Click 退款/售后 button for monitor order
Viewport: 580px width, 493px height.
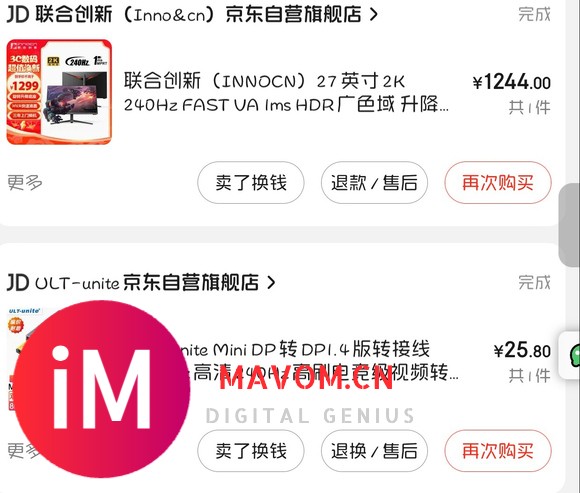tap(374, 182)
